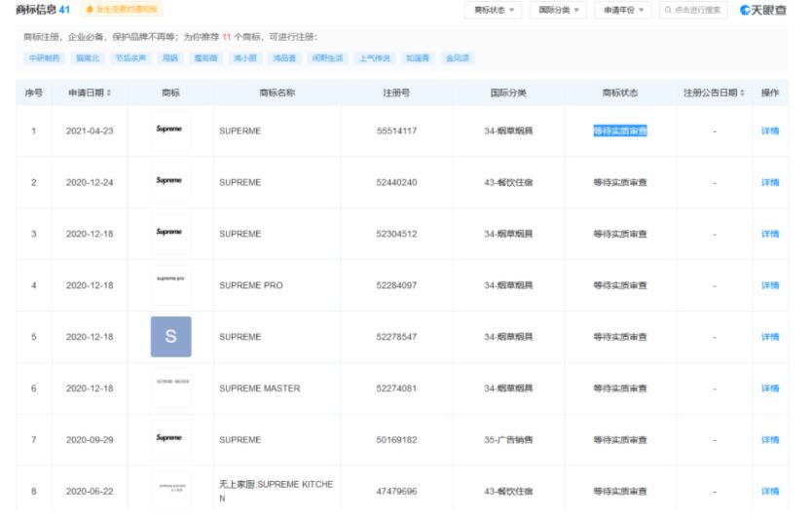Open the 申请年份 filter dropdown

coord(622,10)
